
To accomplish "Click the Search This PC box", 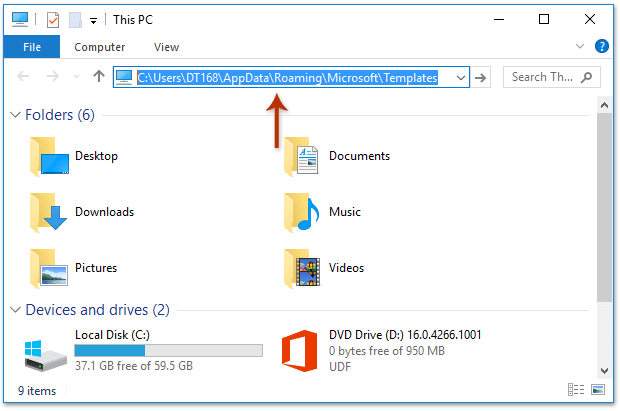I will 550,77.
